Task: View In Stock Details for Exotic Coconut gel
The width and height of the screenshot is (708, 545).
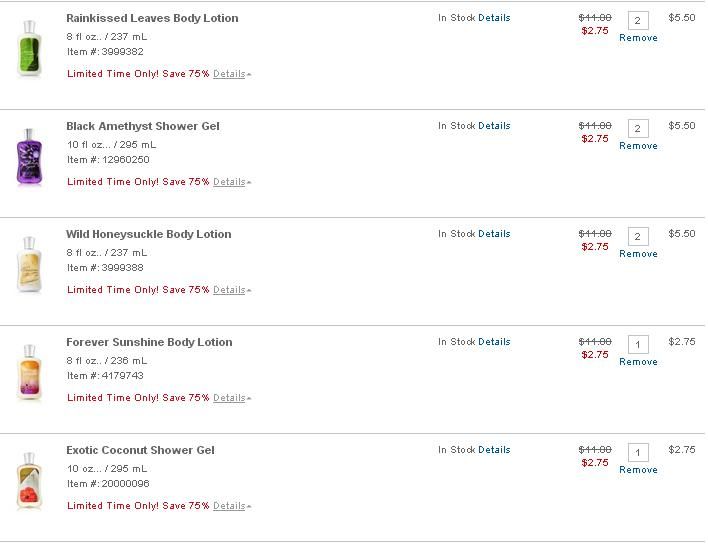Action: (494, 450)
